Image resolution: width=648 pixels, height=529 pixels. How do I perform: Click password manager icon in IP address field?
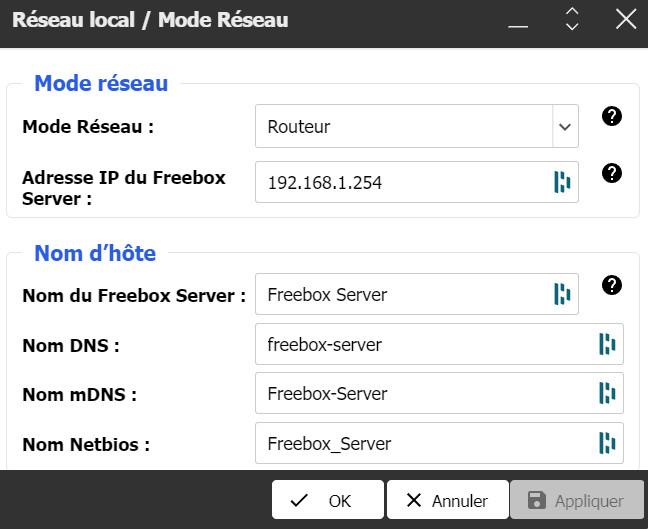[562, 182]
